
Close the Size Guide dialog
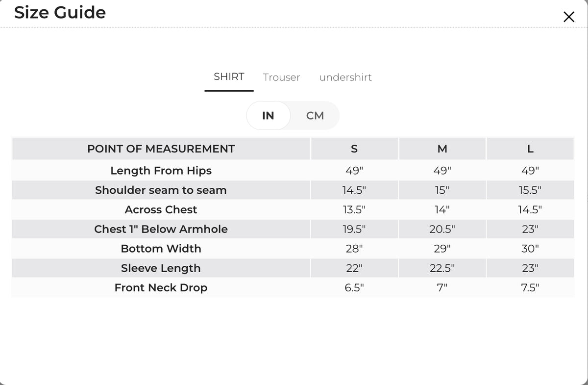click(568, 17)
